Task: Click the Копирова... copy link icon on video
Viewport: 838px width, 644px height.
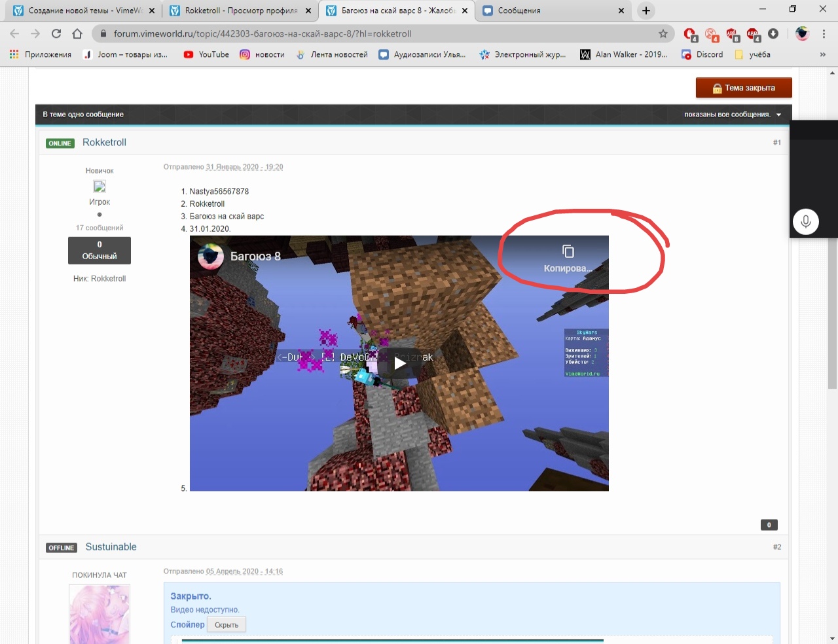Action: coord(568,259)
